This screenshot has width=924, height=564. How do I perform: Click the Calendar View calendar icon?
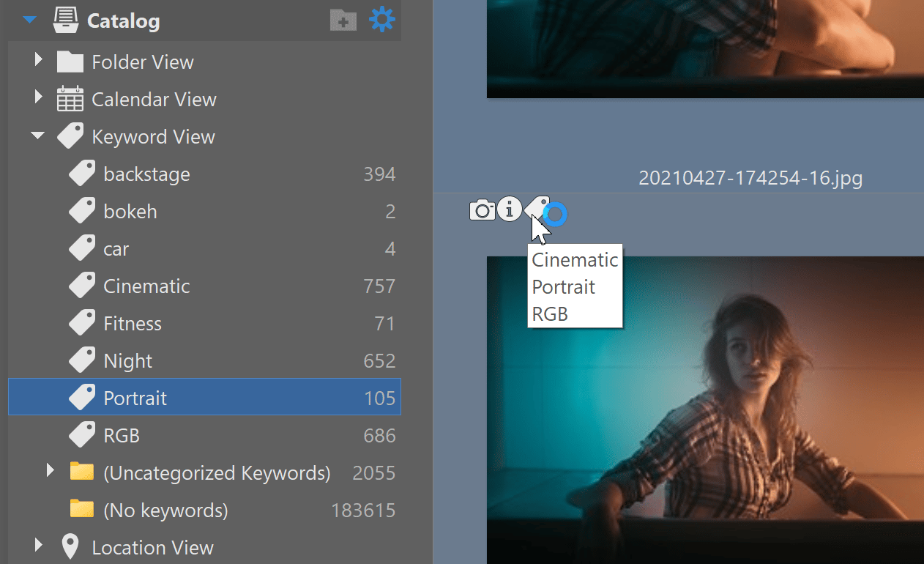[x=70, y=99]
